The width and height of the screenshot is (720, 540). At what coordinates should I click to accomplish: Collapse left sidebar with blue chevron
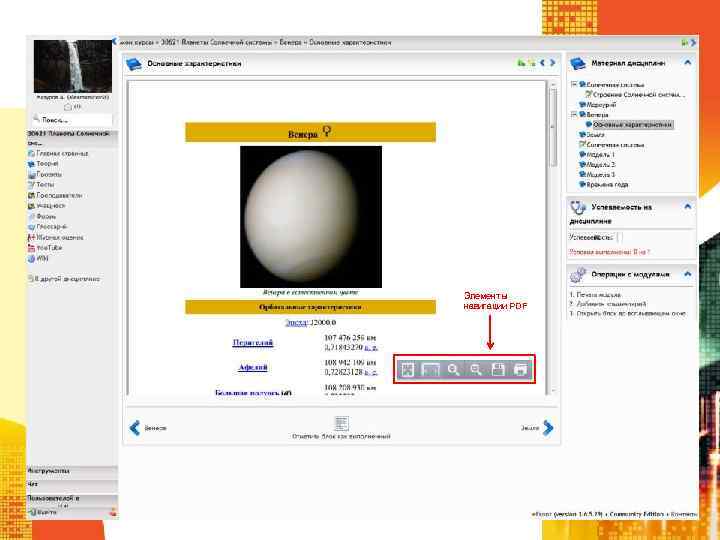pyautogui.click(x=114, y=42)
